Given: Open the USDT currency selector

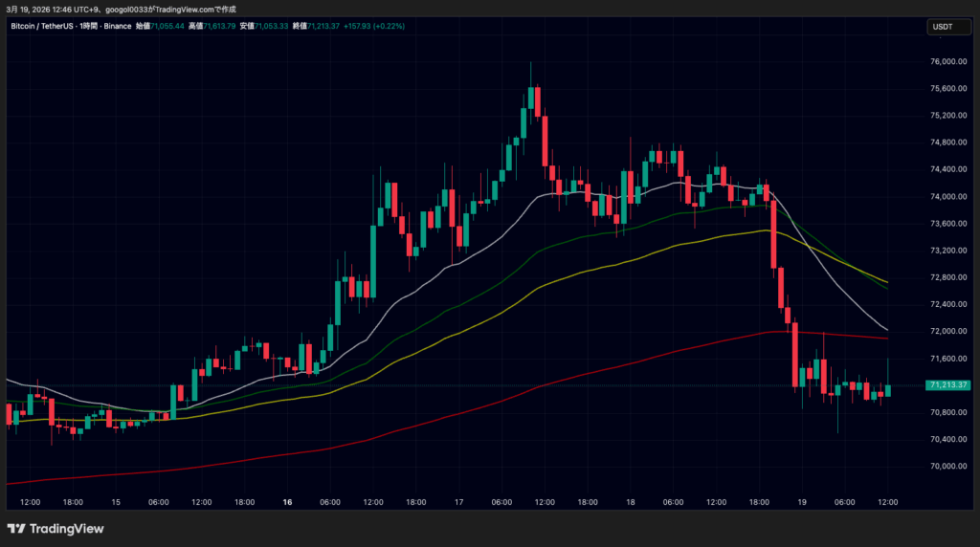Looking at the screenshot, I should point(943,27).
